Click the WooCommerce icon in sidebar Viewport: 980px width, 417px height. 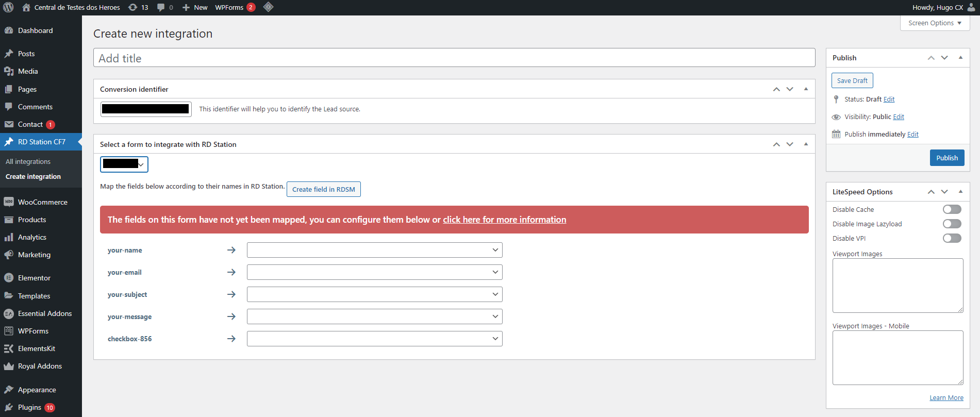(x=9, y=202)
